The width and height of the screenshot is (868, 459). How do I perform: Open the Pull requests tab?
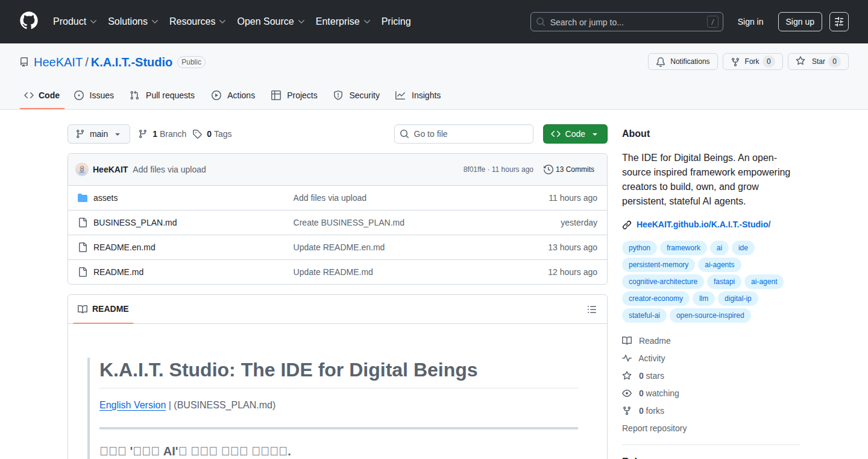coord(163,95)
